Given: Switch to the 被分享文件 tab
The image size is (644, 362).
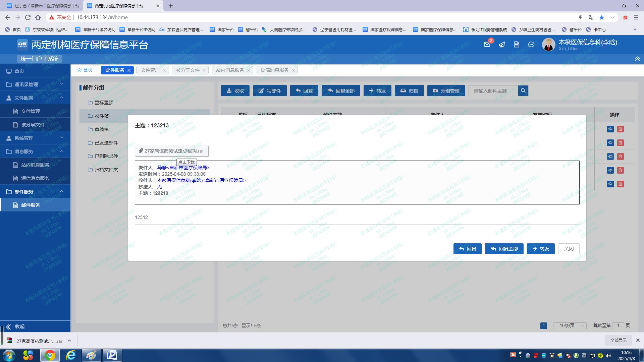Looking at the screenshot, I should point(187,70).
